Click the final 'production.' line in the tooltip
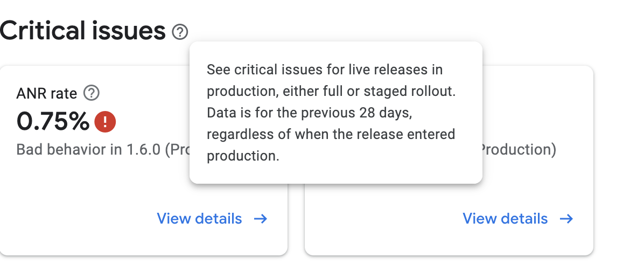Image resolution: width=644 pixels, height=278 pixels. tap(243, 156)
